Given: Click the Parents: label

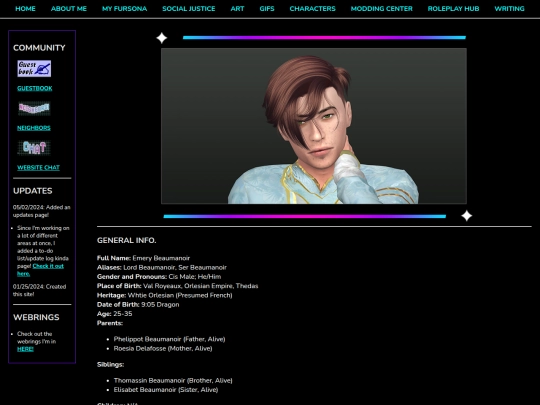Looking at the screenshot, I should click(x=110, y=323).
